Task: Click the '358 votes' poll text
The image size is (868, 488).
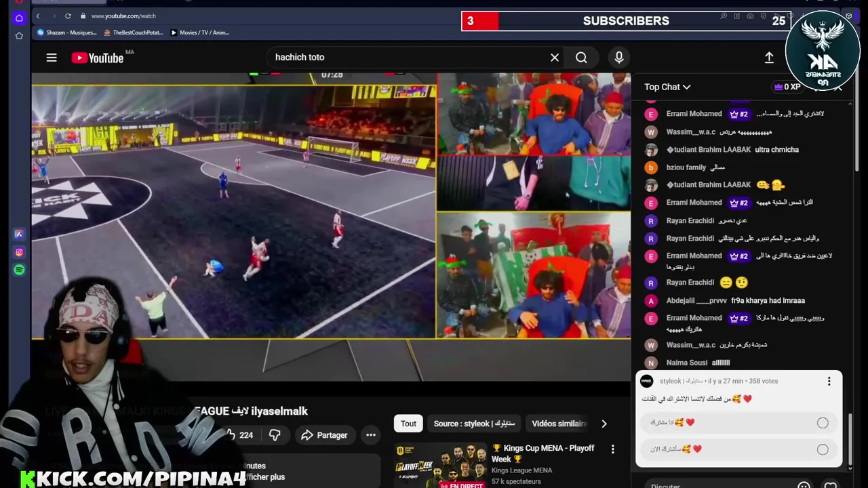Action: (764, 381)
